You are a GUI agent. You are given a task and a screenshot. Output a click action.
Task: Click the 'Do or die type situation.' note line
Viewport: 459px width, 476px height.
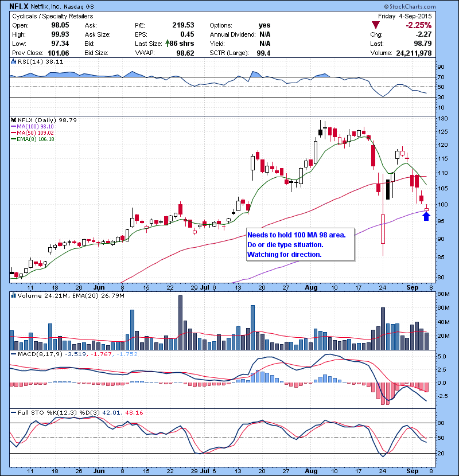[x=285, y=245]
